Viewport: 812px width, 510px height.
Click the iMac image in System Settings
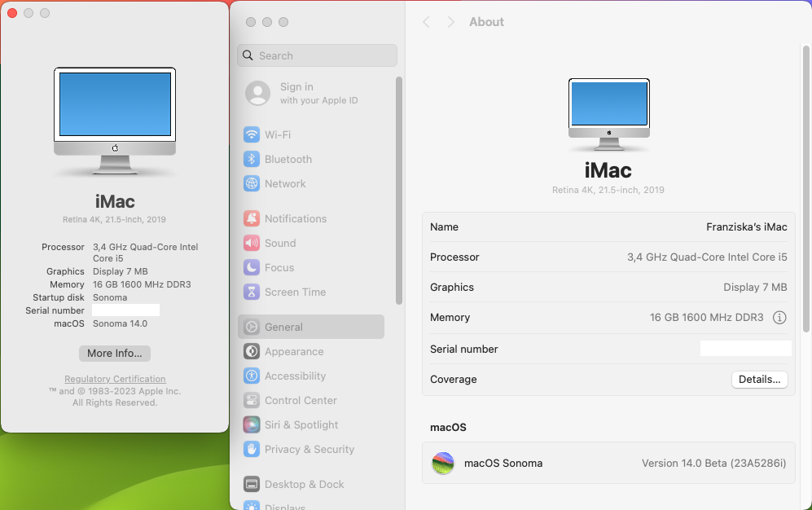click(609, 115)
